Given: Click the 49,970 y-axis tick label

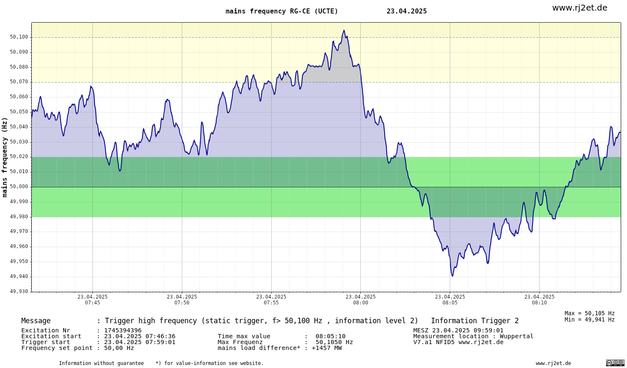Looking at the screenshot, I should point(20,232).
